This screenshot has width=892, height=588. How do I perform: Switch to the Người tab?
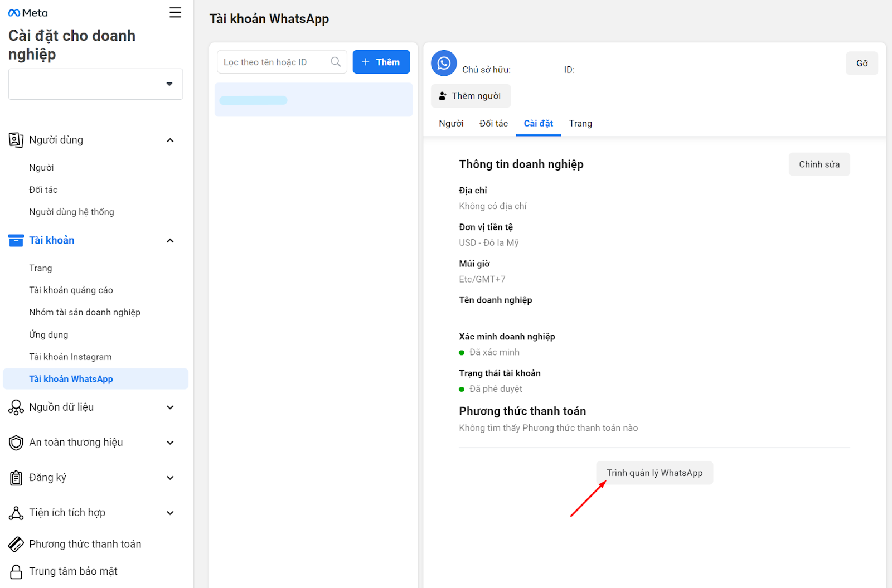451,123
